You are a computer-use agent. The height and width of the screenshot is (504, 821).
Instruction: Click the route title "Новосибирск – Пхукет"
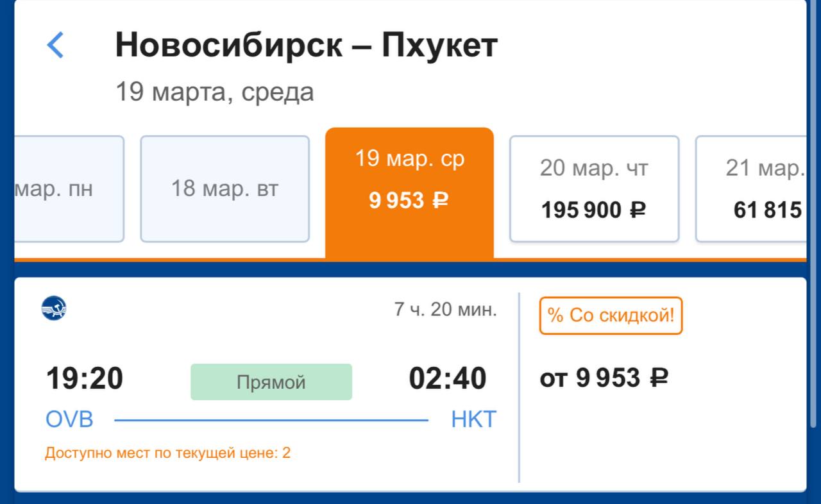(x=306, y=46)
